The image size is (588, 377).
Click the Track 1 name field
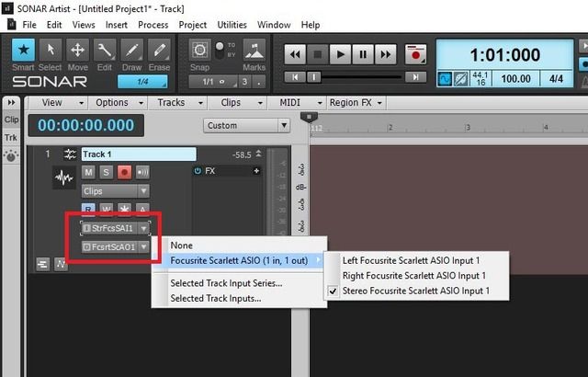(138, 154)
